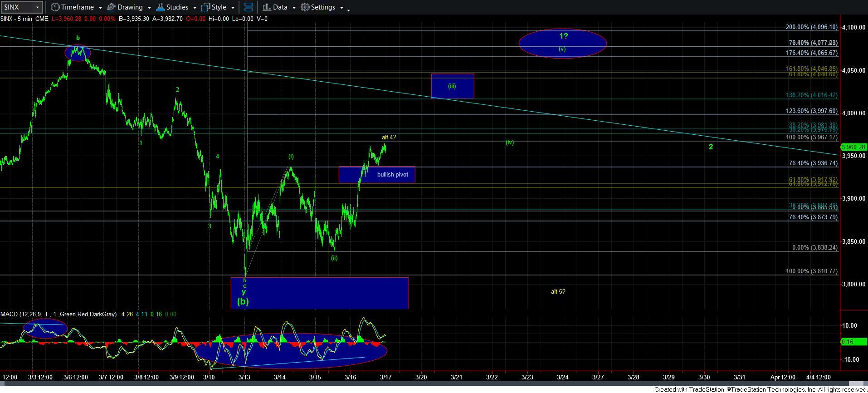The image size is (868, 393).
Task: Expand the Data dropdown arrow
Action: (x=293, y=8)
